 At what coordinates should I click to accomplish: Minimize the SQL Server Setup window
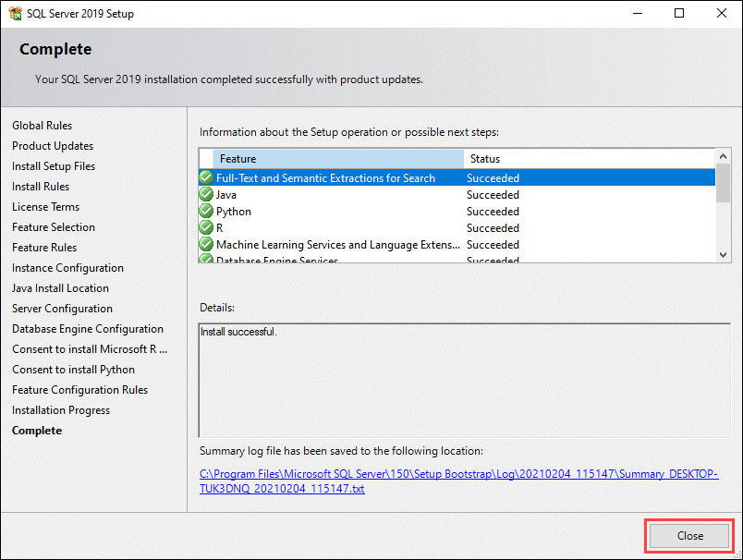637,13
